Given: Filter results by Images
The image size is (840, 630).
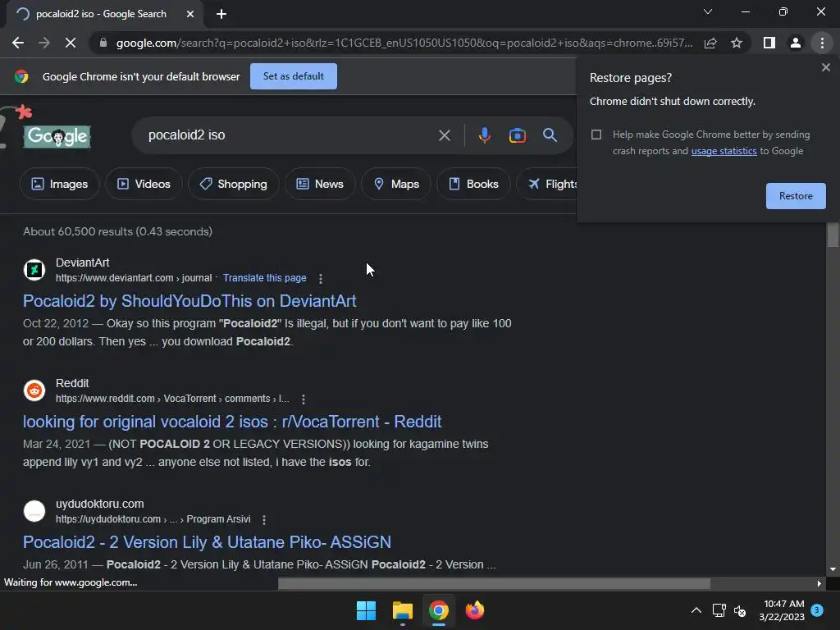Looking at the screenshot, I should pyautogui.click(x=59, y=184).
